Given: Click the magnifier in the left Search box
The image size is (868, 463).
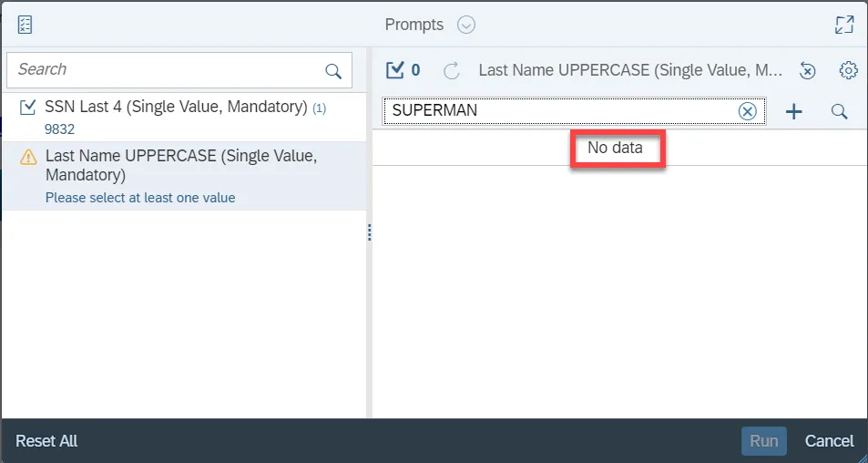Looking at the screenshot, I should [333, 71].
